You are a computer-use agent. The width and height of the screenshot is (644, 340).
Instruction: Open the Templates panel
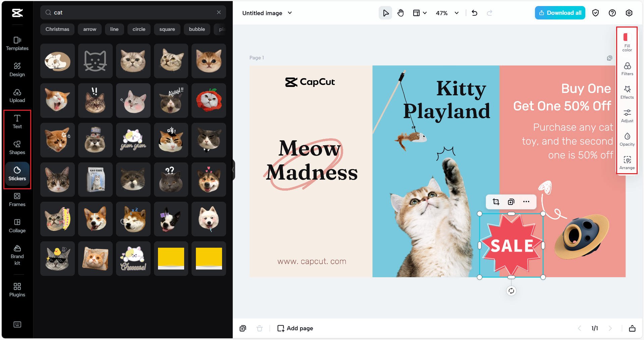tap(17, 43)
